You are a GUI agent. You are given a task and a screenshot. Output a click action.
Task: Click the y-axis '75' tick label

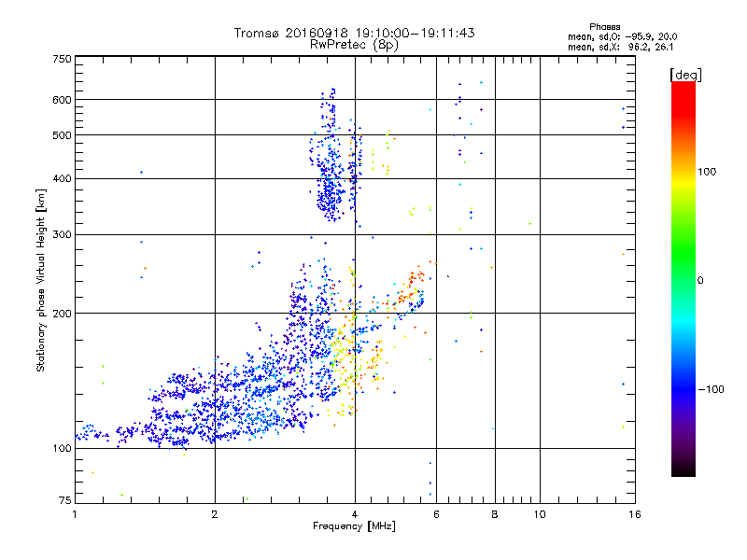65,500
